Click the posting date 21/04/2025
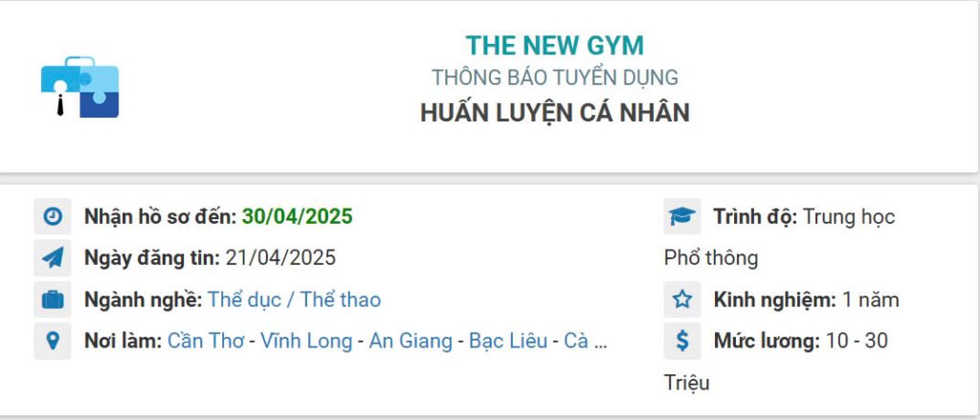The image size is (980, 420). 280,258
